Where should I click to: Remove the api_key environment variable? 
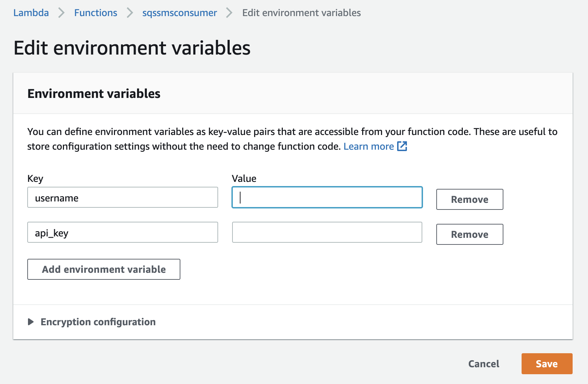coord(469,234)
